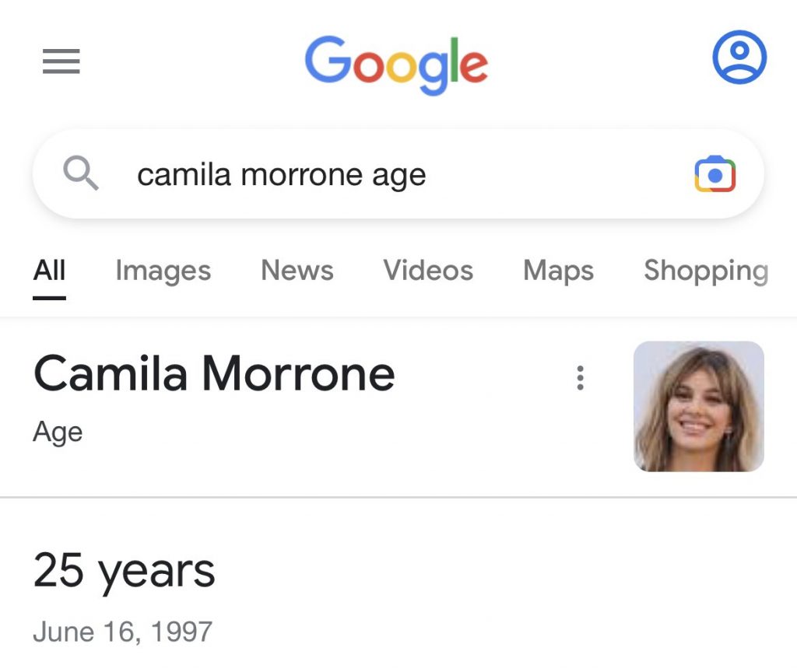Open Camila Morrone's thumbnail photo
This screenshot has width=797, height=672.
tap(699, 406)
